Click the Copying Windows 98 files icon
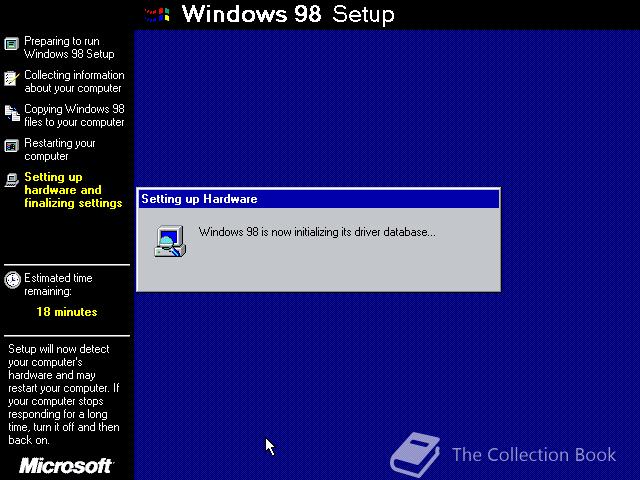This screenshot has height=480, width=640. point(12,113)
